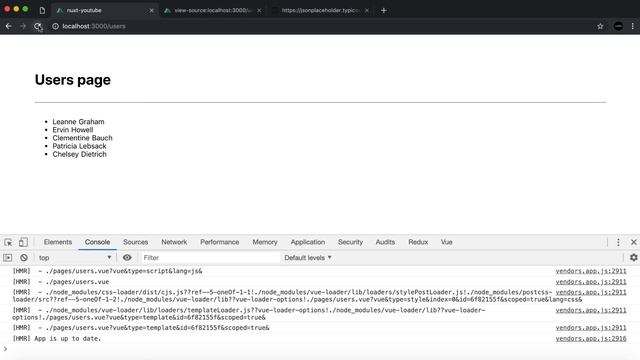Screen dimensions: 640x360
Task: Go forward using browser forward arrow
Action: 23,26
